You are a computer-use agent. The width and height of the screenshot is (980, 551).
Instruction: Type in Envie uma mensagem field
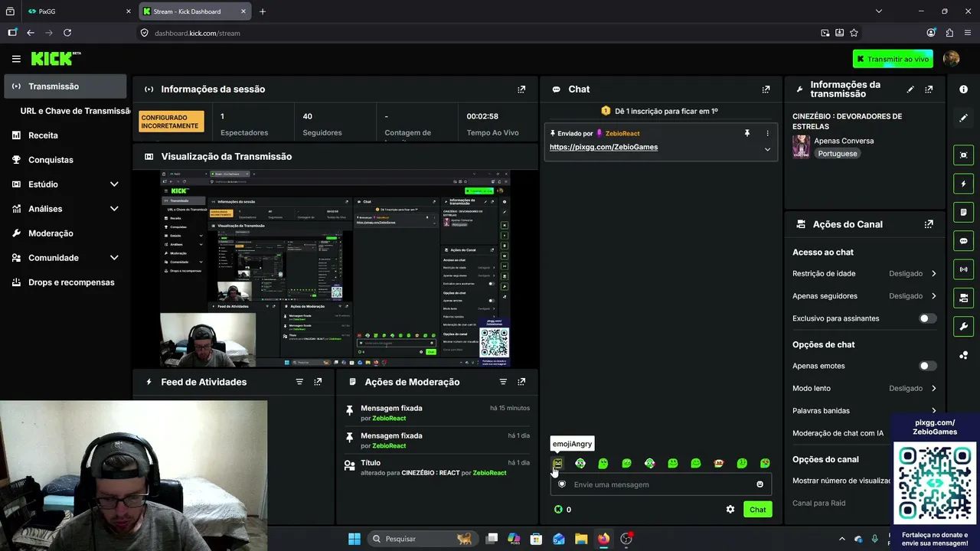coord(661,484)
